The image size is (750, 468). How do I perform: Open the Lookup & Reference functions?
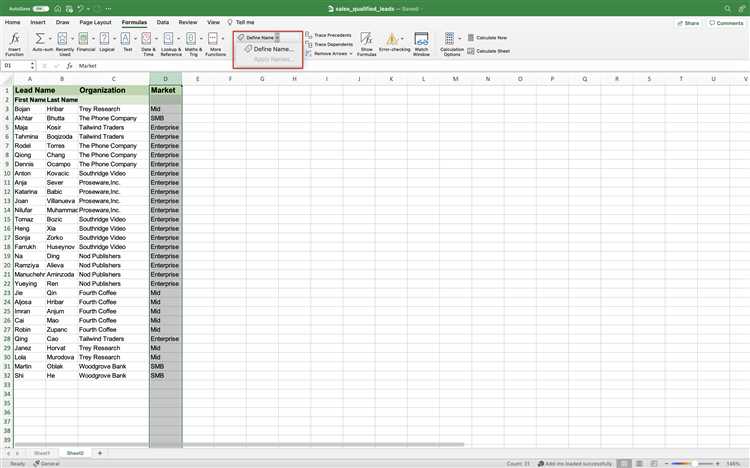[170, 44]
